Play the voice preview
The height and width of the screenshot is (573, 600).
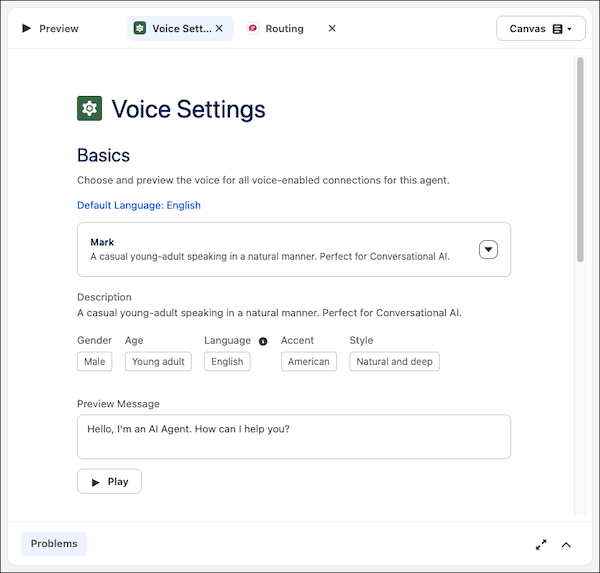coord(109,482)
